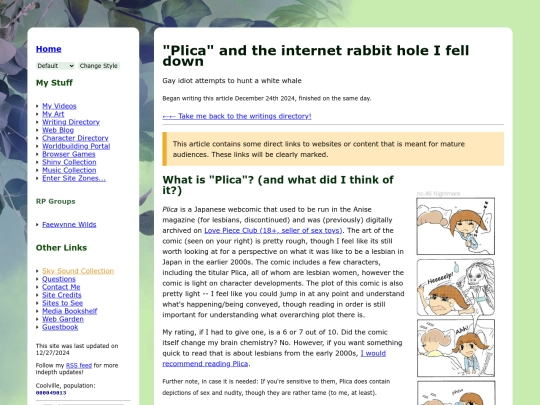Go to the Guestbook page
This screenshot has width=540, height=405.
(x=60, y=327)
